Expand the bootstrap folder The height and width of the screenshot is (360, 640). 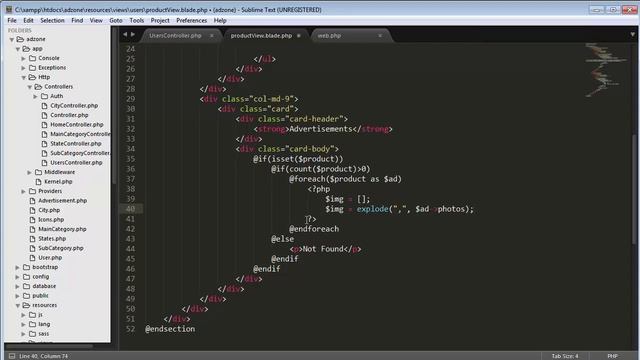point(18,267)
